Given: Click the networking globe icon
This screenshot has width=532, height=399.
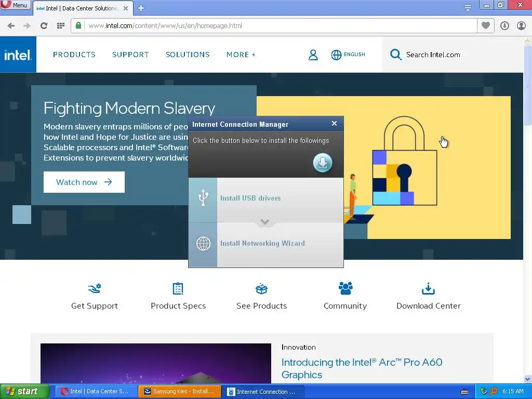Looking at the screenshot, I should point(203,243).
